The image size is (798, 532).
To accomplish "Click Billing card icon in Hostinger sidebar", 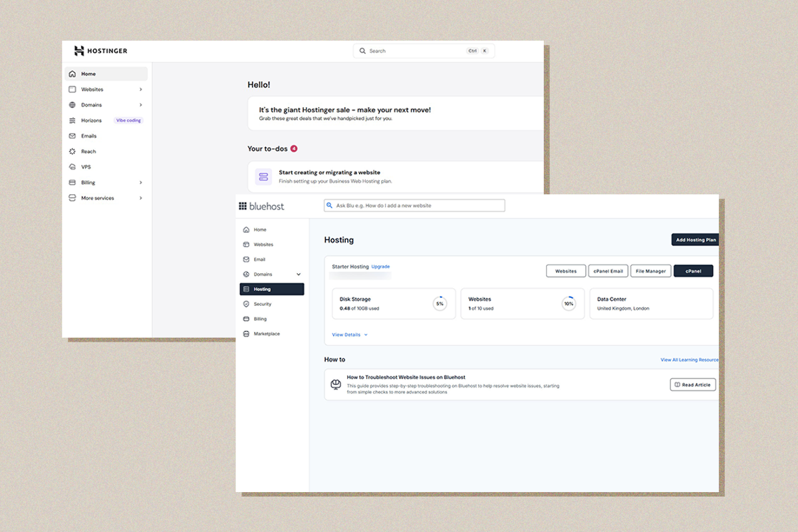I will pyautogui.click(x=72, y=182).
